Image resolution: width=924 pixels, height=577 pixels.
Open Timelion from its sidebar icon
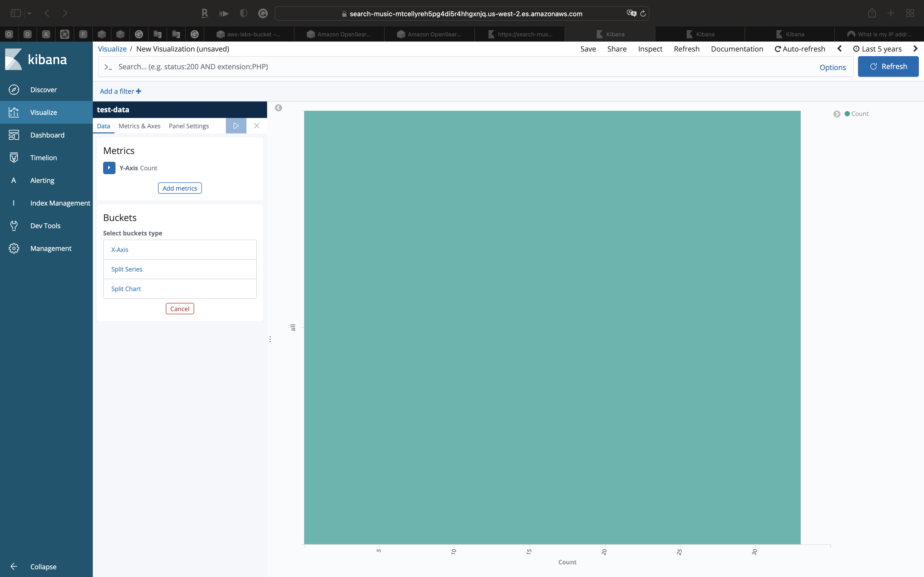[x=14, y=158]
